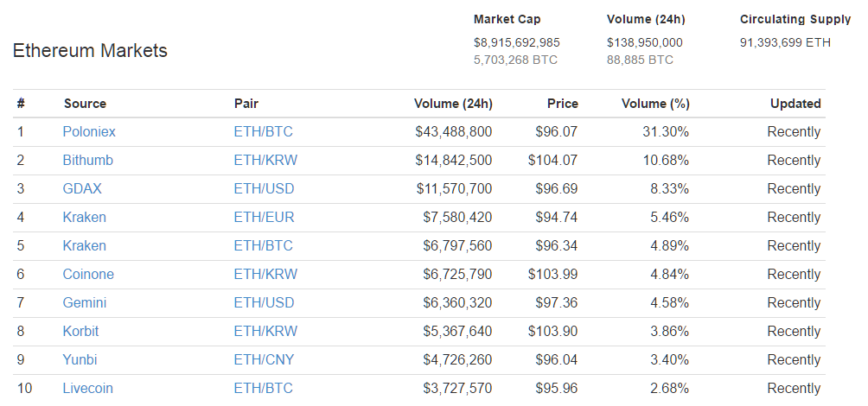This screenshot has width=868, height=406.
Task: Open the Gemini source link
Action: click(86, 303)
